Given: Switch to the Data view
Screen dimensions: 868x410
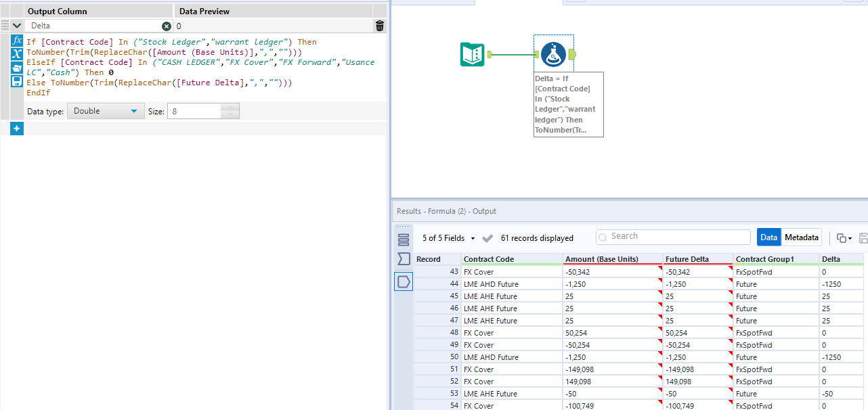Looking at the screenshot, I should click(x=768, y=237).
